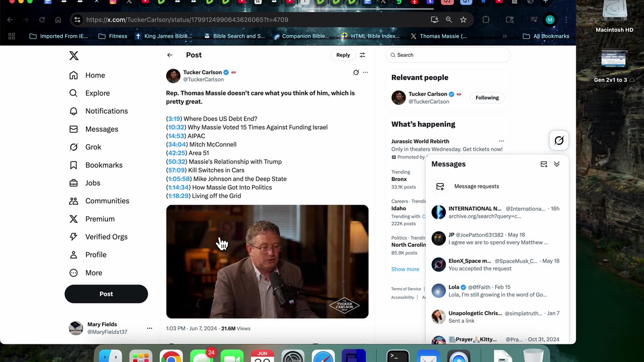Click the floating Grok button
644x362 pixels.
point(559,141)
